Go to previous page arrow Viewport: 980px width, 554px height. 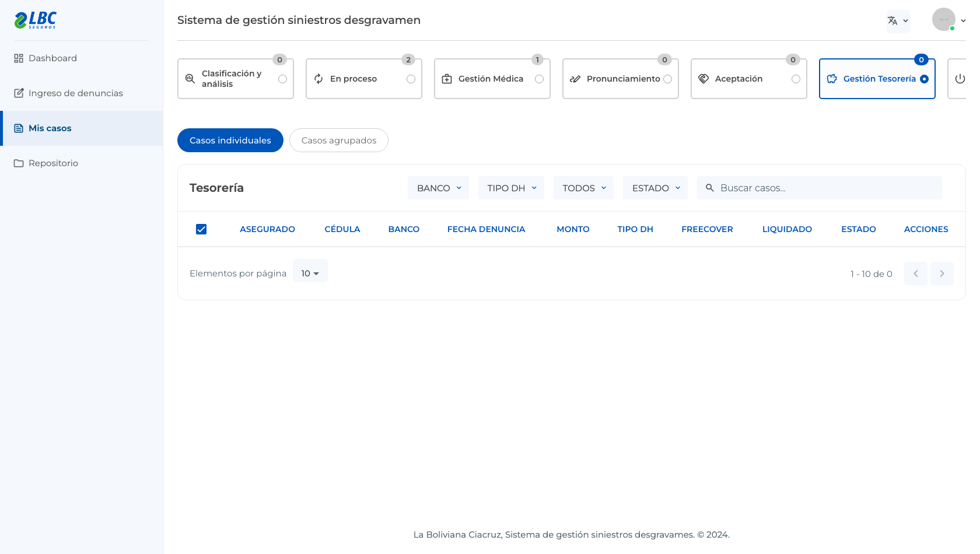tap(916, 274)
